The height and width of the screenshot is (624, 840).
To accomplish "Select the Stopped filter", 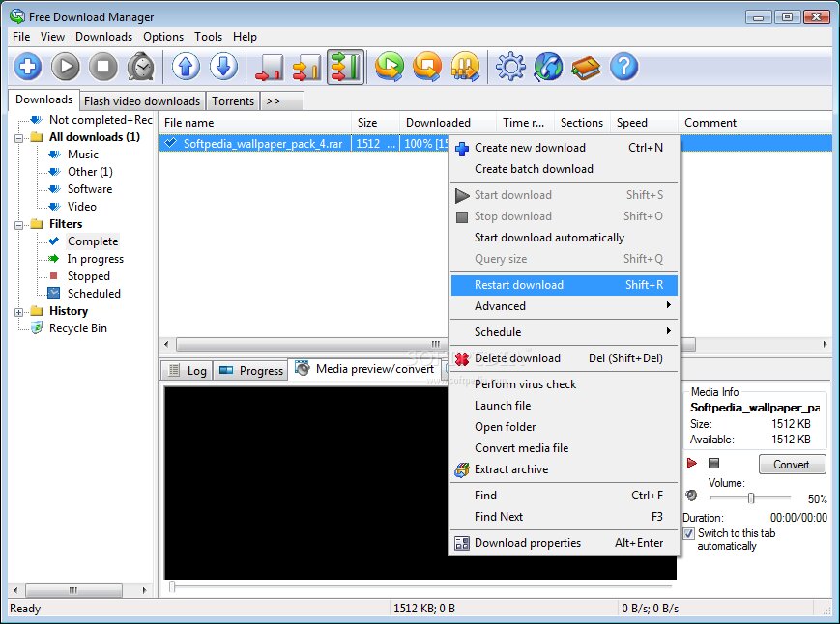I will tap(88, 276).
